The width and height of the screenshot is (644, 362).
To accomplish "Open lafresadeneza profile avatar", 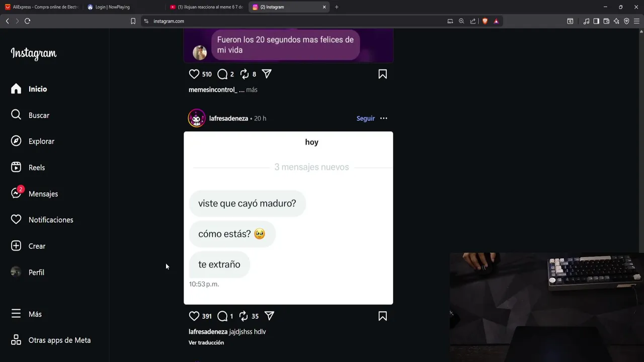I will pos(197,118).
